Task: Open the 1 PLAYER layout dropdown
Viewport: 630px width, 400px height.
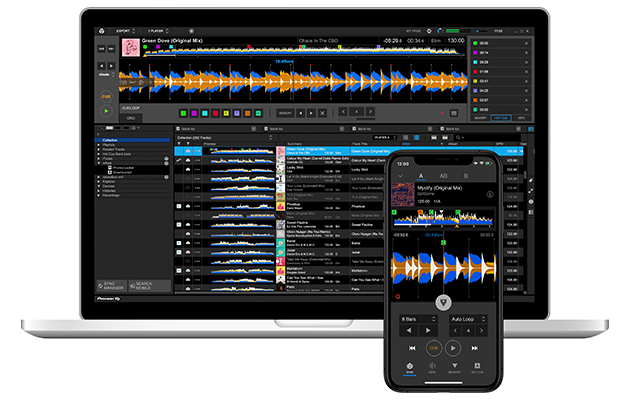Action: (158, 32)
